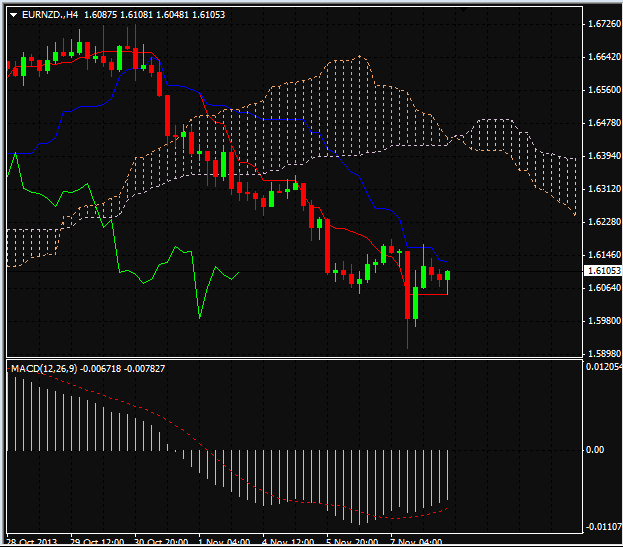Select the current price label 1.61053

coord(604,271)
